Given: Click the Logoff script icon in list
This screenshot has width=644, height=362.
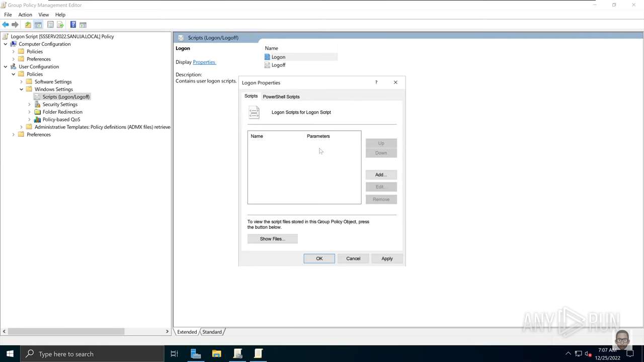Looking at the screenshot, I should coord(267,65).
